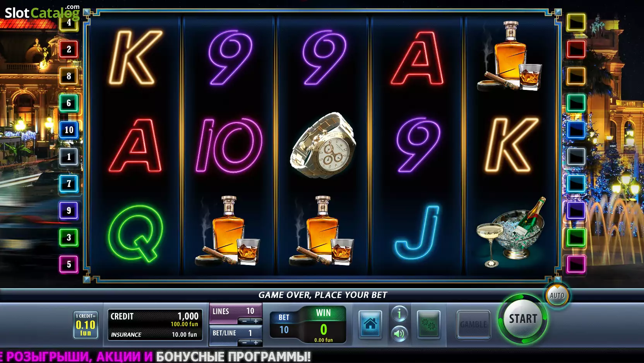Viewport: 644px width, 363px height.
Task: Click the magenta payline square on right
Action: click(x=576, y=264)
